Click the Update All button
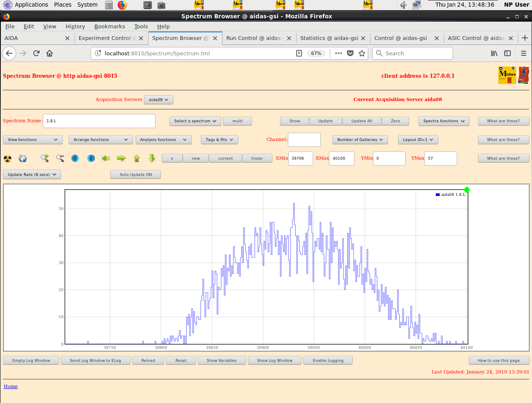532x403 pixels. coord(361,121)
